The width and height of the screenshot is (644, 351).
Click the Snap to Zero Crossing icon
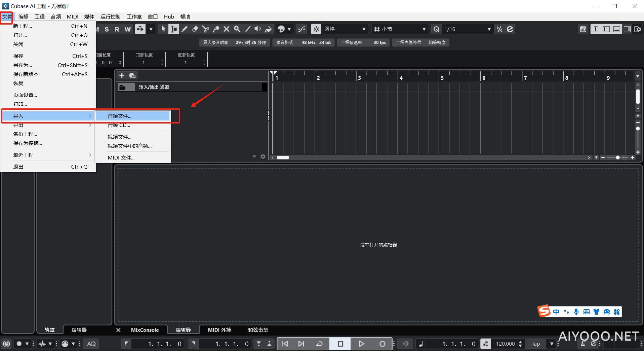[x=301, y=29]
